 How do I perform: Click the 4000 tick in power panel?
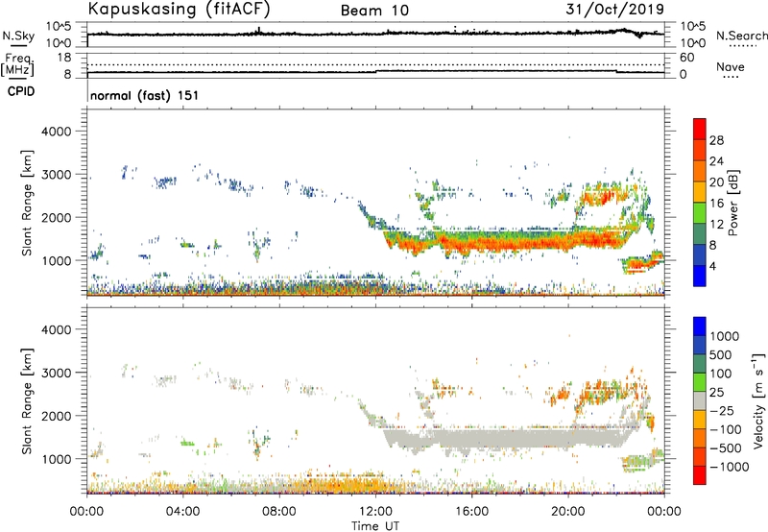click(x=56, y=132)
